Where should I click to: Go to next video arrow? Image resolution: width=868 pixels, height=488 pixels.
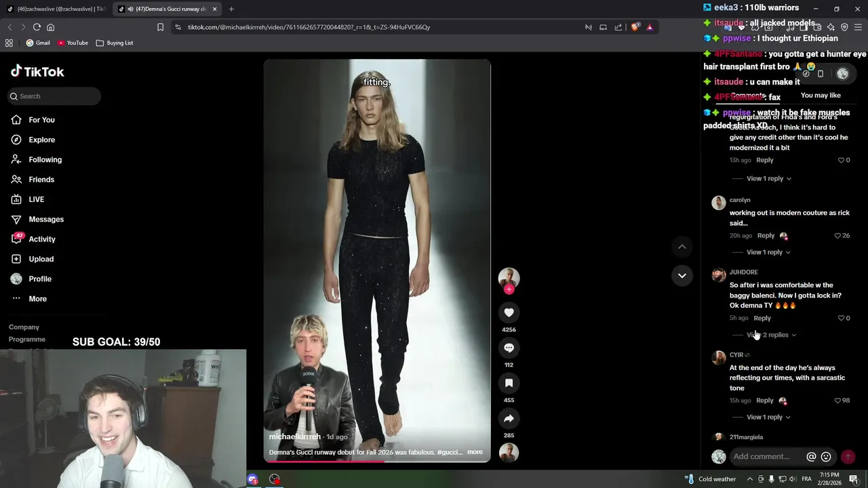pyautogui.click(x=682, y=275)
